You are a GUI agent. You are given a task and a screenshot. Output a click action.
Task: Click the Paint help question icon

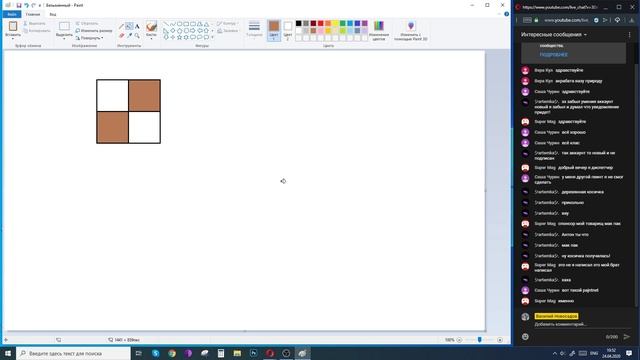pyautogui.click(x=507, y=14)
